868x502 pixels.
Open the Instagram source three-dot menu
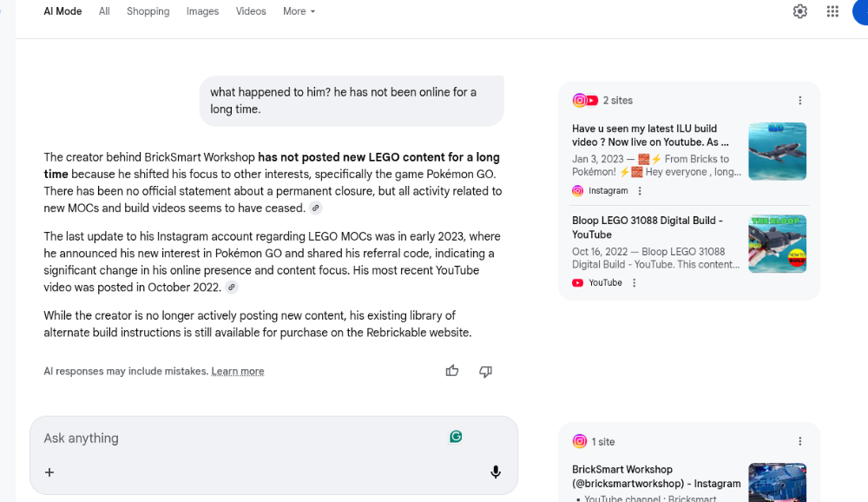[x=640, y=191]
